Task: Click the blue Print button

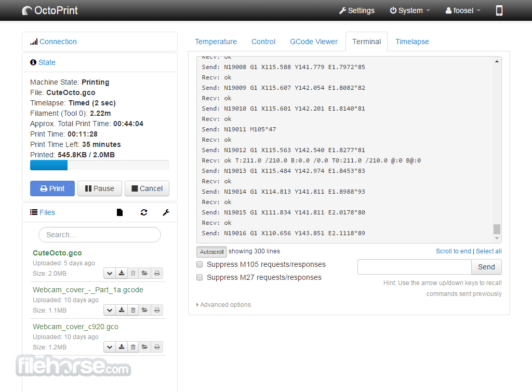Action: [52, 188]
